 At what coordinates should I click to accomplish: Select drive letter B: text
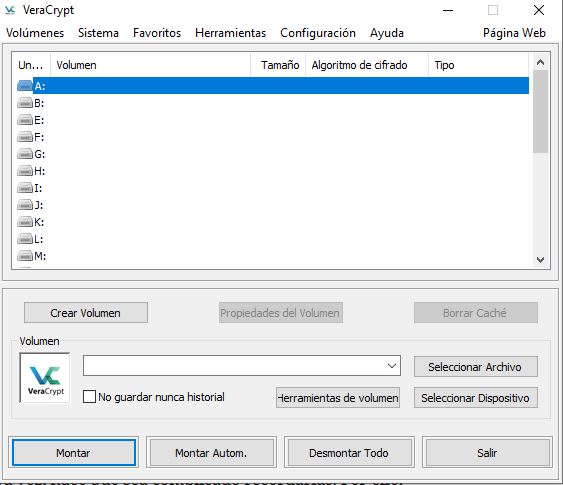coord(39,103)
